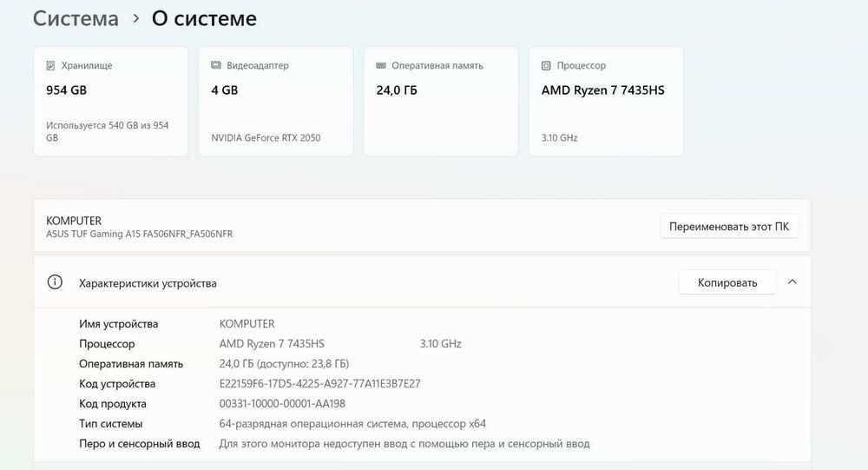The height and width of the screenshot is (470, 868).
Task: Select '24,0 ГБ (доступно: 23,8 ГБ)' value
Action: tap(284, 364)
